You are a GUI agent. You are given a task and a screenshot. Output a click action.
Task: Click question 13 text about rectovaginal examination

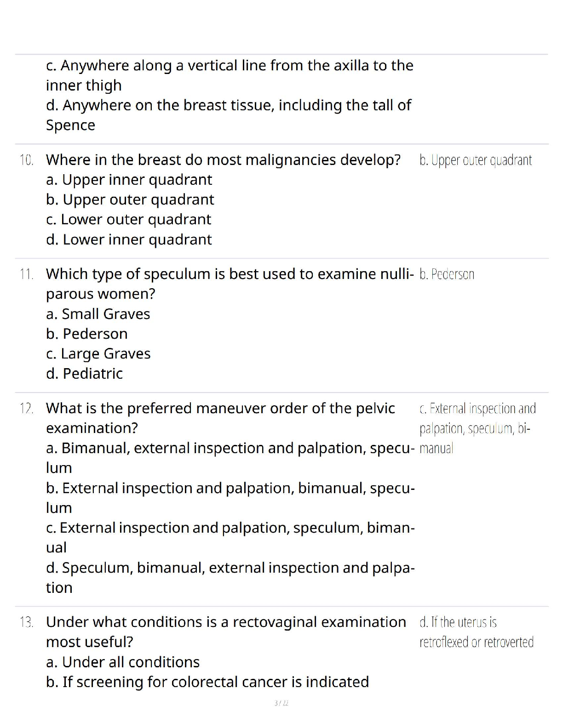coord(226,622)
